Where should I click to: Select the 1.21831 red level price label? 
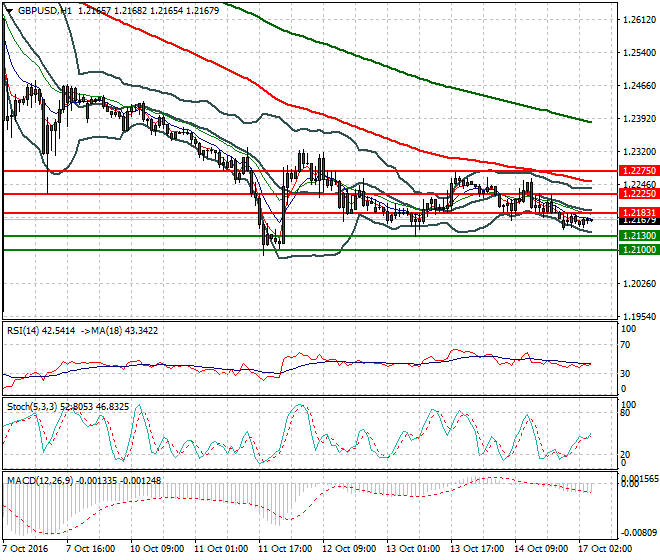click(x=639, y=213)
